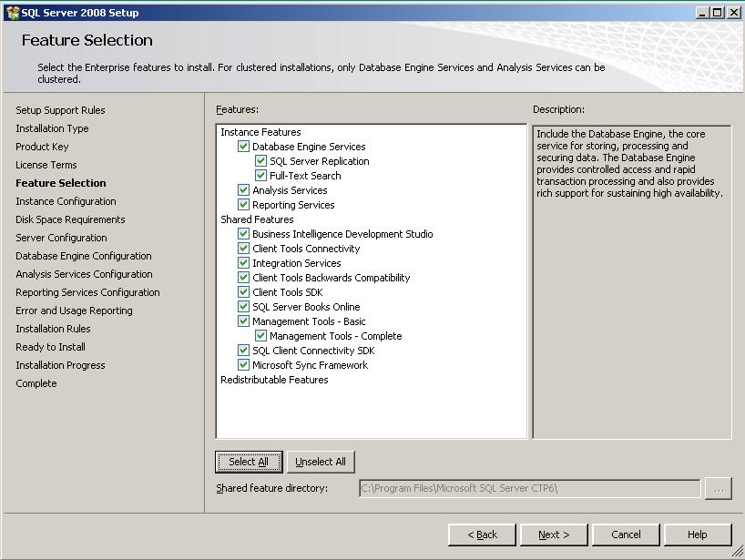Go to the previous step with Back
The width and height of the screenshot is (745, 560).
482,535
